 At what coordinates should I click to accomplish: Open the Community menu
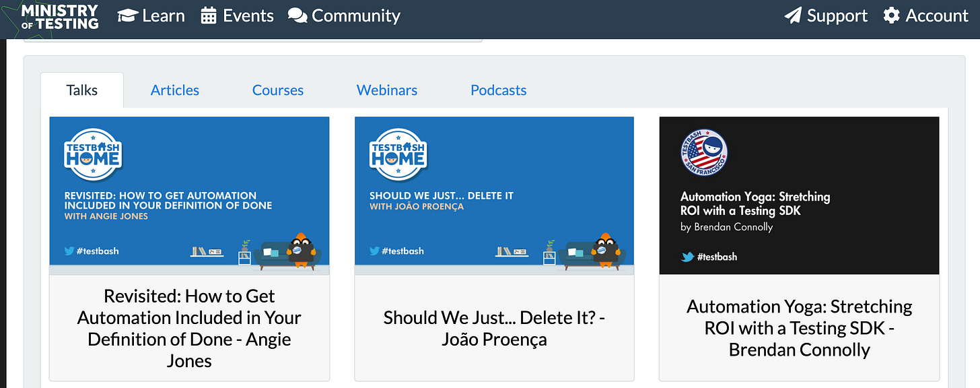coord(344,15)
